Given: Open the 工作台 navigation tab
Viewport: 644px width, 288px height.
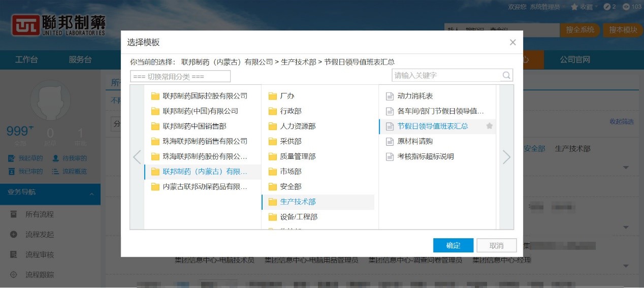Looking at the screenshot, I should pos(26,60).
